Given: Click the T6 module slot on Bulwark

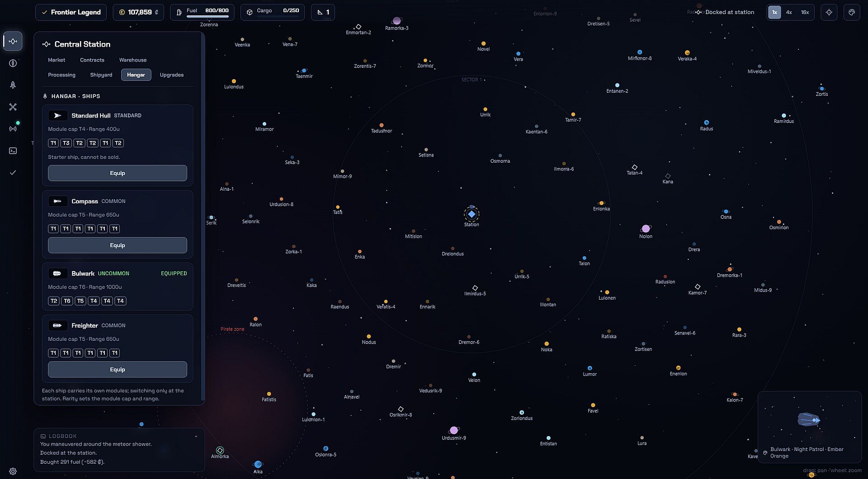Looking at the screenshot, I should point(67,301).
